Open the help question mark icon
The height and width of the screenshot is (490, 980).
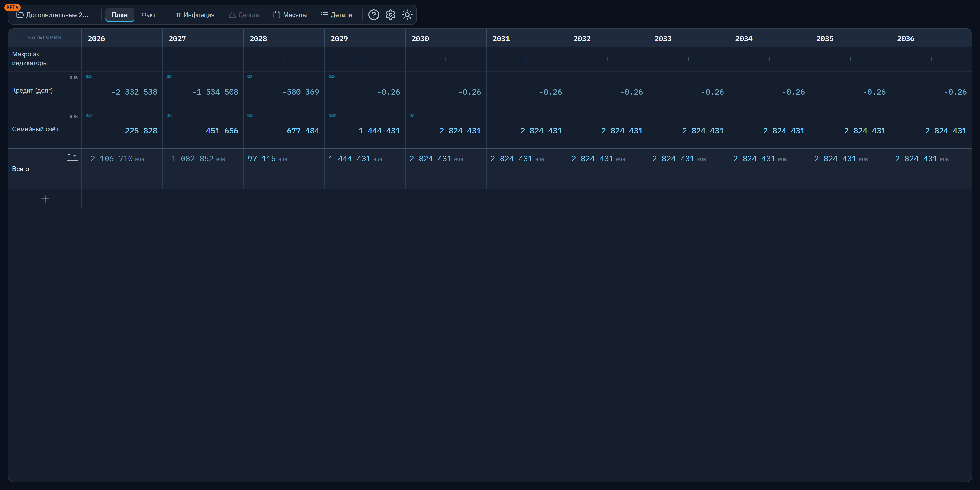pos(374,15)
